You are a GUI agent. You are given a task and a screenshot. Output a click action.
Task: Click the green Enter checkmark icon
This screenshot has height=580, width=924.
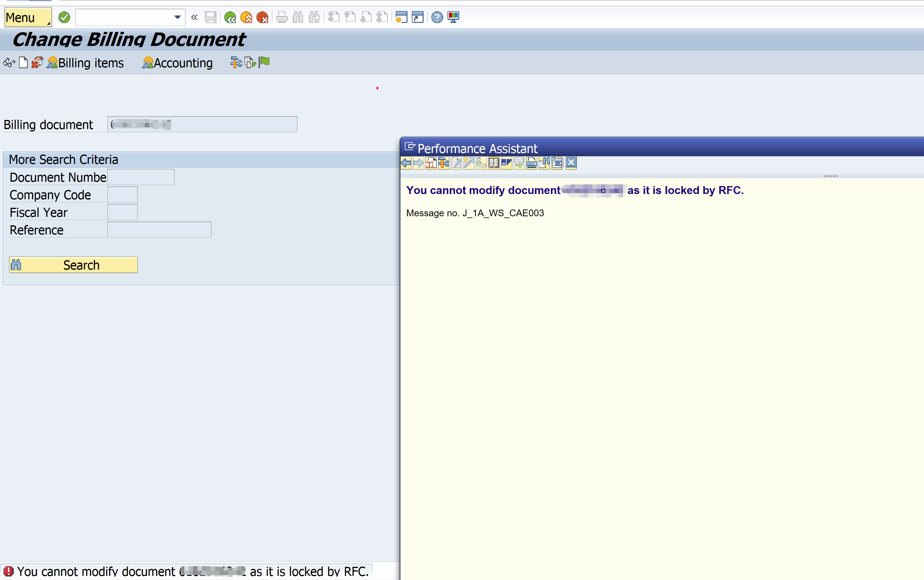pos(64,17)
